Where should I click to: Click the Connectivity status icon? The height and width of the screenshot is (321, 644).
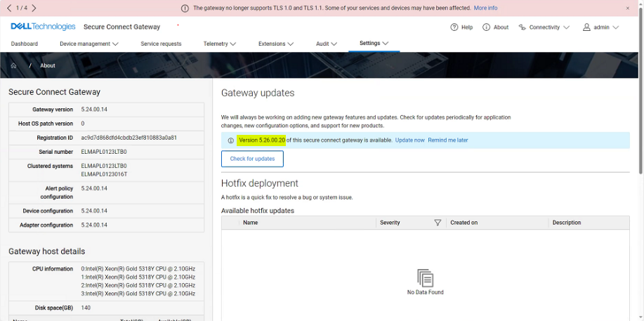click(x=522, y=27)
